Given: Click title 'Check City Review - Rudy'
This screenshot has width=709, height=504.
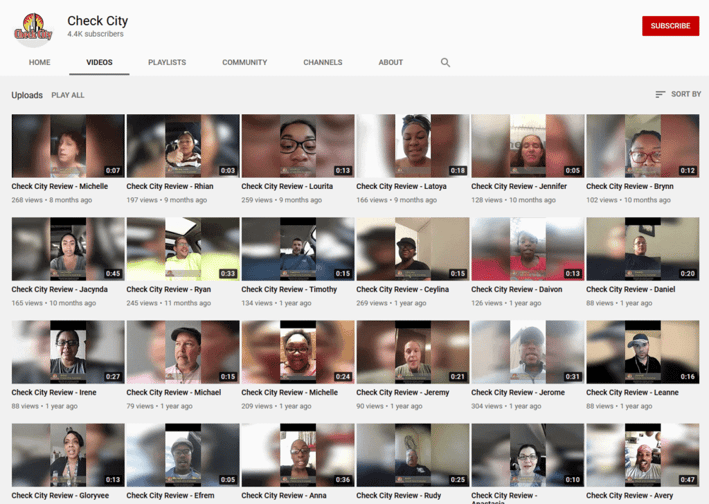Looking at the screenshot, I should (398, 495).
